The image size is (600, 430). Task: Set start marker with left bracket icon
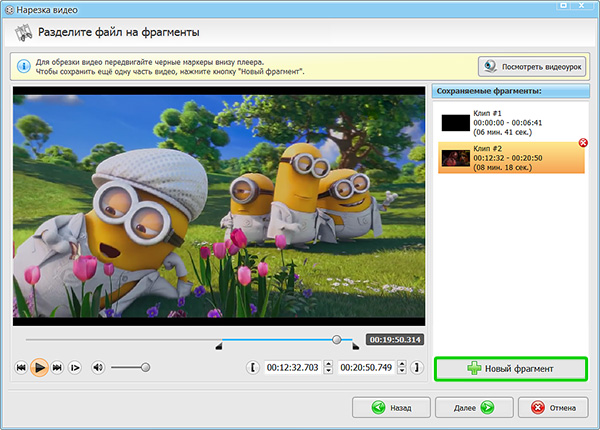click(253, 368)
